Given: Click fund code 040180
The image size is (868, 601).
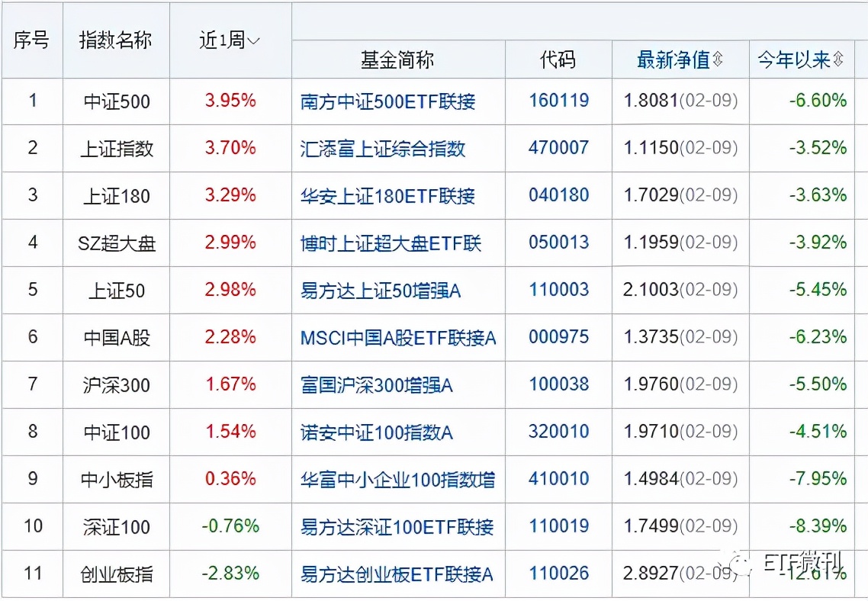Looking at the screenshot, I should (x=558, y=195).
